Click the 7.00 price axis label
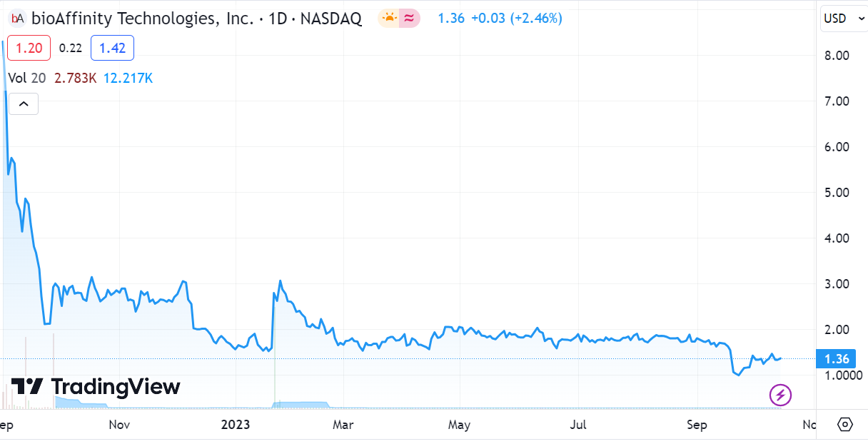The height and width of the screenshot is (444, 868). (837, 101)
